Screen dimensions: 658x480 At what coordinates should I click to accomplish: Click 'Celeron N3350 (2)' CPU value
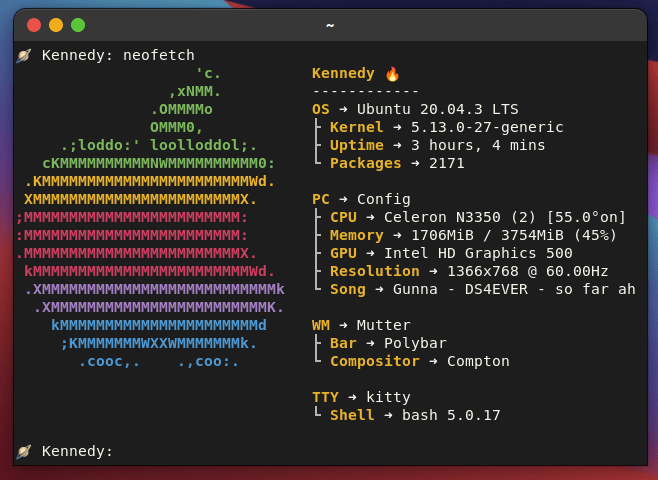point(460,217)
